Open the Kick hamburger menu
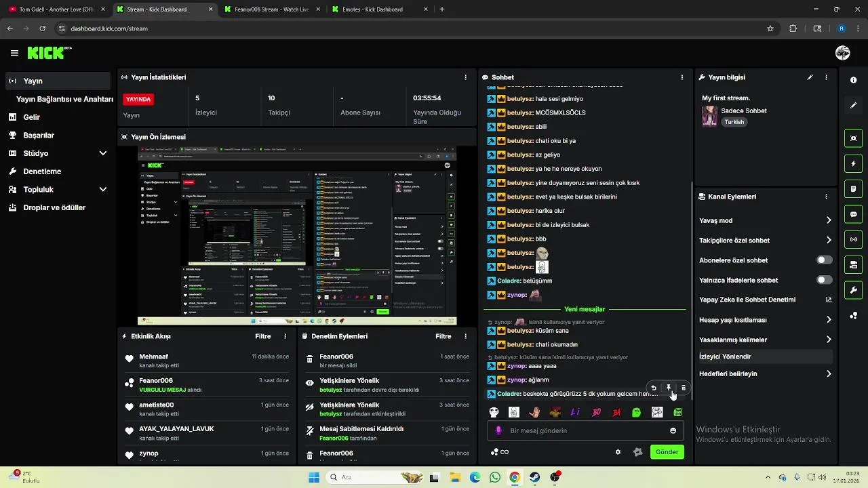 pos(14,53)
